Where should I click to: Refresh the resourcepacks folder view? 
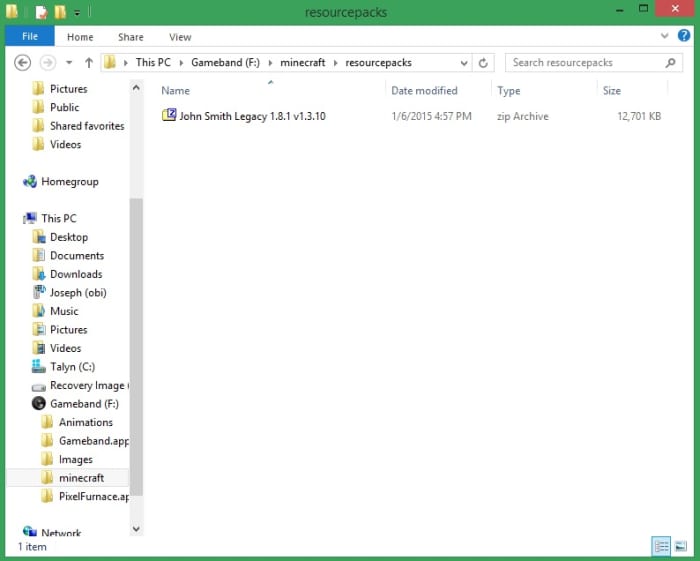click(483, 63)
